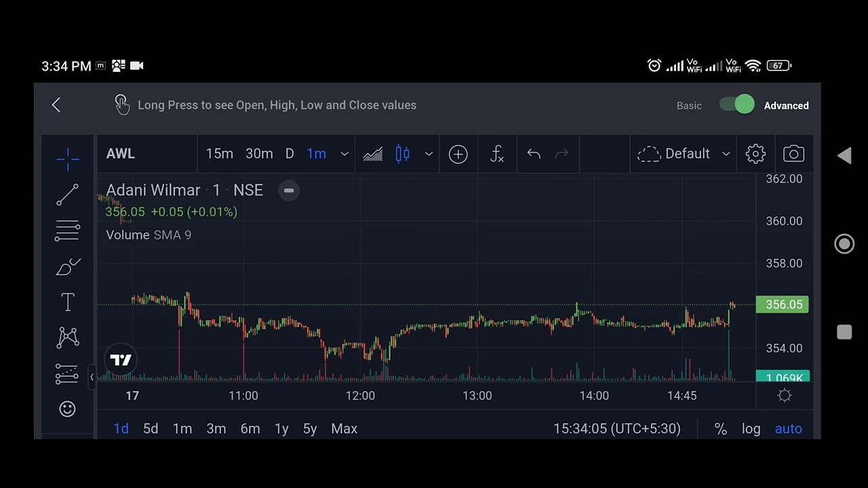The image size is (868, 488).
Task: Open the fx indicators menu
Action: (x=497, y=154)
